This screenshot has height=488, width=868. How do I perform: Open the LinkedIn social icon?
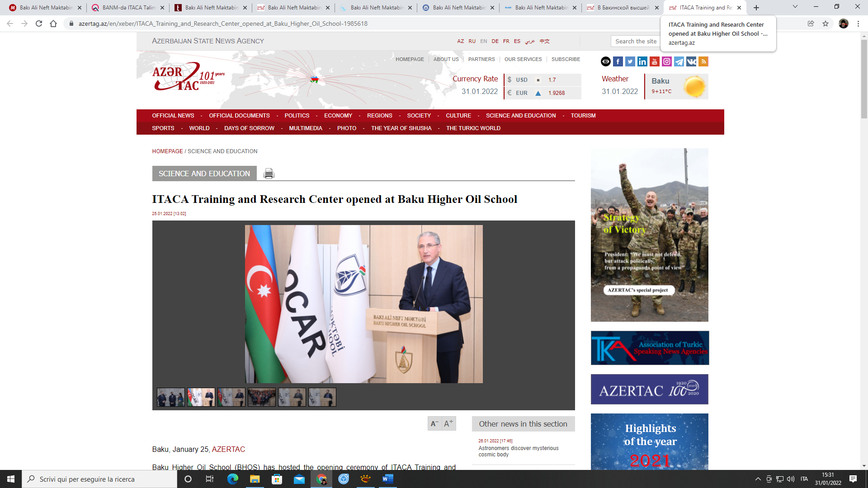(642, 61)
